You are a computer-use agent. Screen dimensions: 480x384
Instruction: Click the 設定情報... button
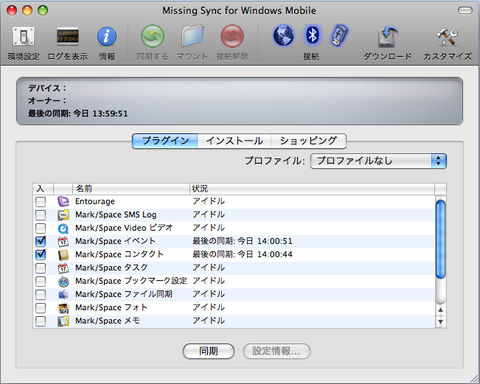[x=277, y=351]
